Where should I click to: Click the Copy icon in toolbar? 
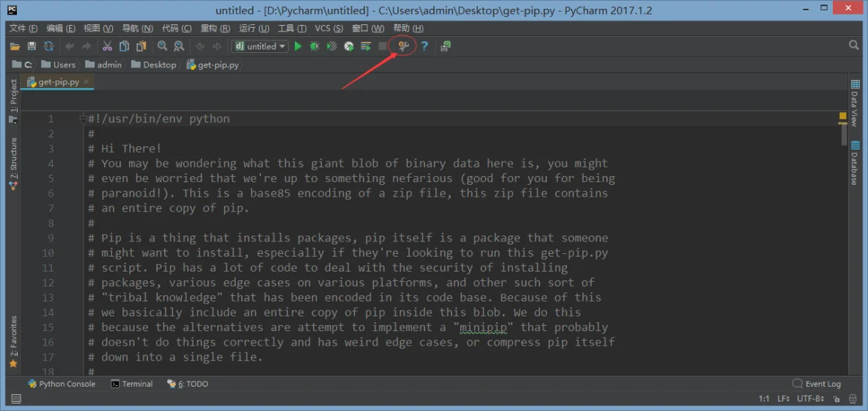[125, 46]
